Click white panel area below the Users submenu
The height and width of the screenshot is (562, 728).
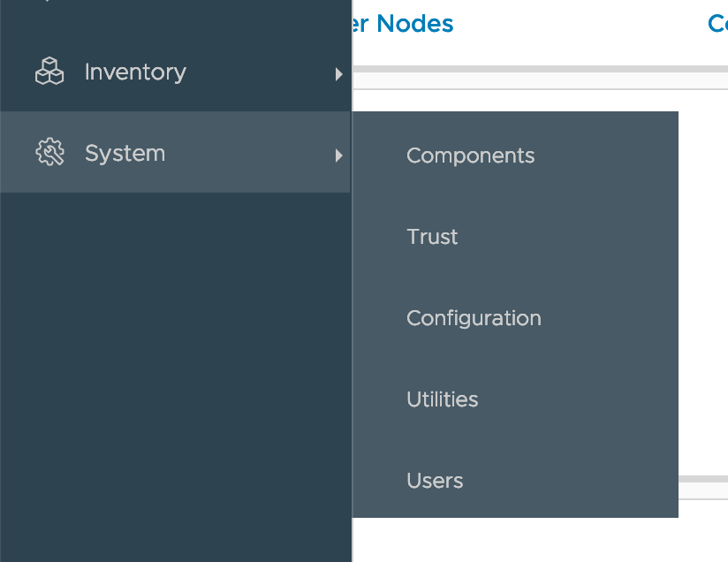(x=530, y=537)
